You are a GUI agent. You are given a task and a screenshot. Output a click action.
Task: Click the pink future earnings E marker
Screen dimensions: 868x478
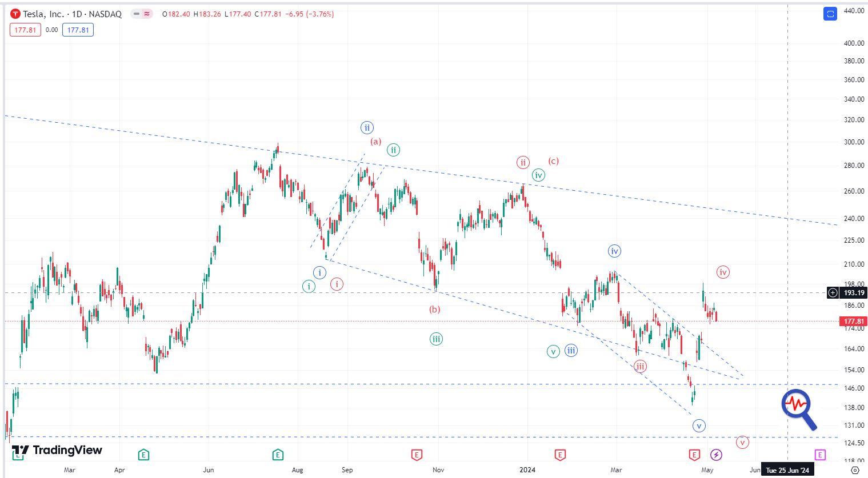point(820,455)
